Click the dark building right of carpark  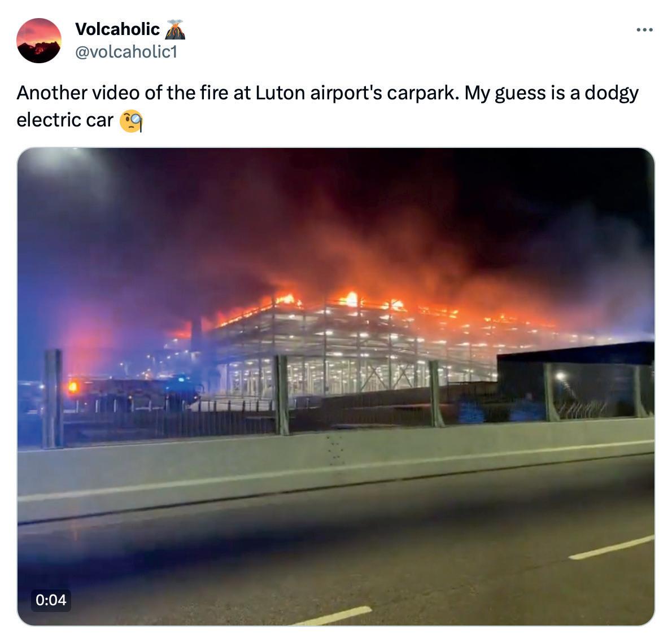click(575, 381)
